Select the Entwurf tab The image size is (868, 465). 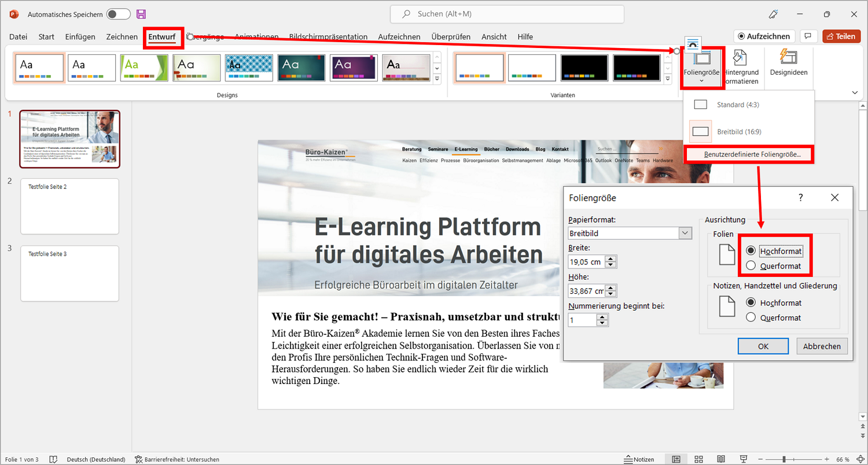click(161, 36)
